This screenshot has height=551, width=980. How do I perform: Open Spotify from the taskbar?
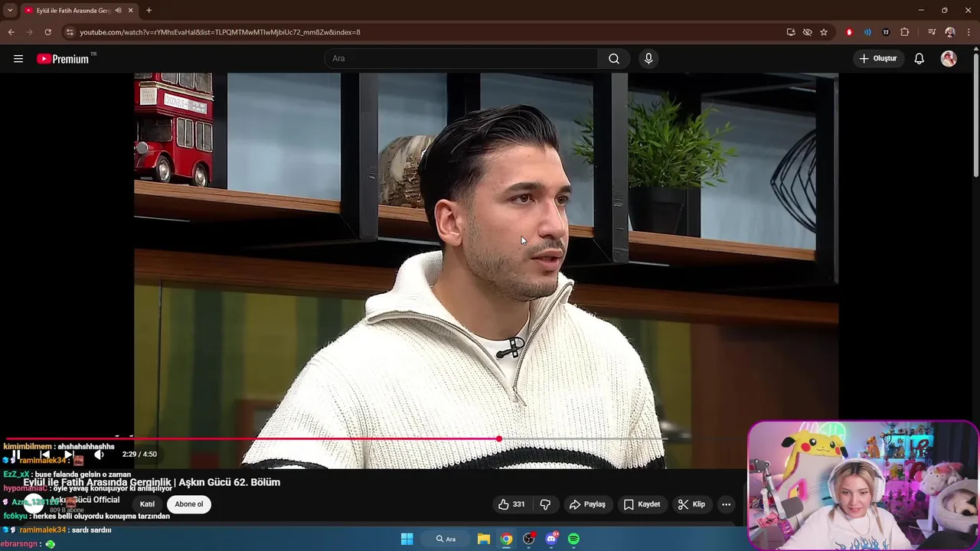573,539
